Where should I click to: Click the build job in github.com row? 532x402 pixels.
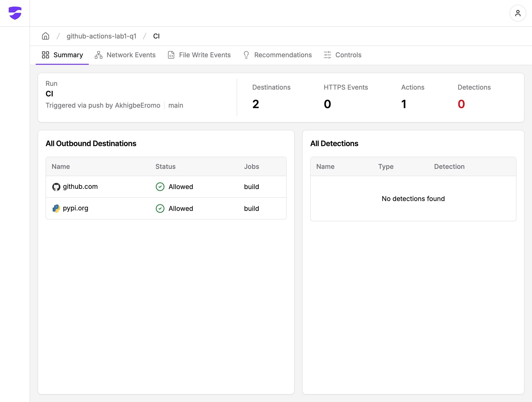(252, 187)
